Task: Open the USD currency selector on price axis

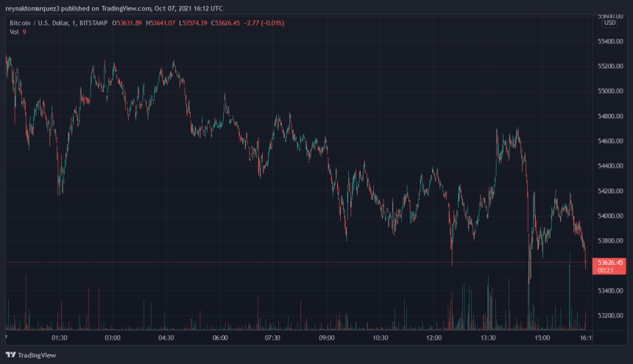Action: coord(609,23)
